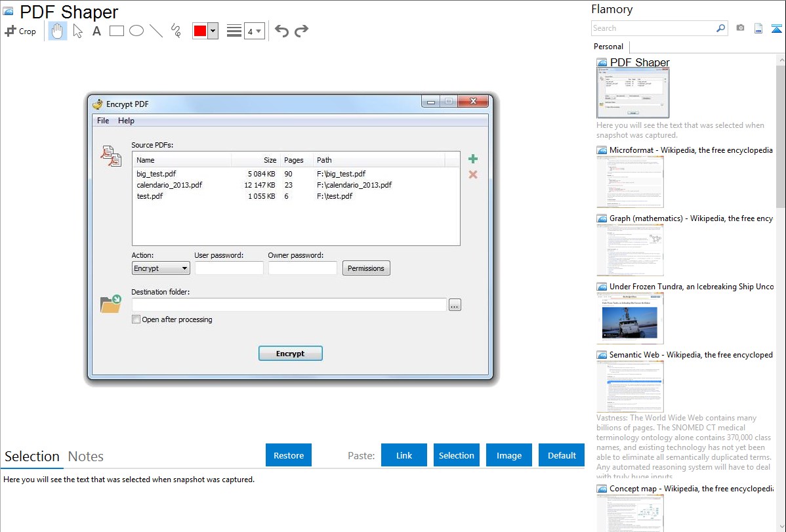Screen dimensions: 786x532
Task: Undo the last annotation
Action: pyautogui.click(x=281, y=31)
